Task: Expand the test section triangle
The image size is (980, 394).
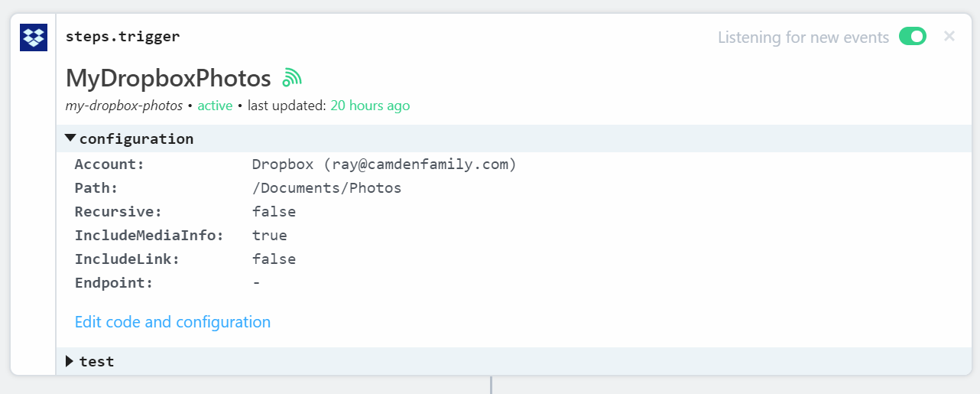Action: 70,361
